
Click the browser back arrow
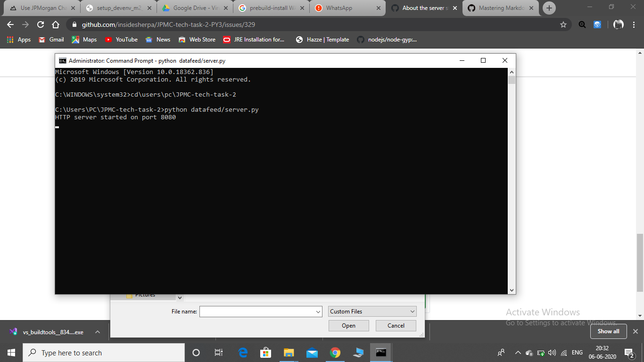point(9,25)
